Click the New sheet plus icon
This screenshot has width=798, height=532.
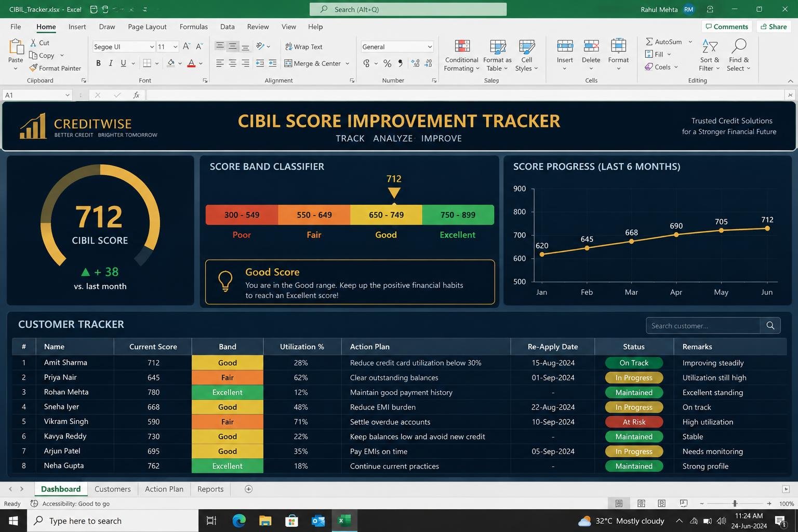[248, 489]
